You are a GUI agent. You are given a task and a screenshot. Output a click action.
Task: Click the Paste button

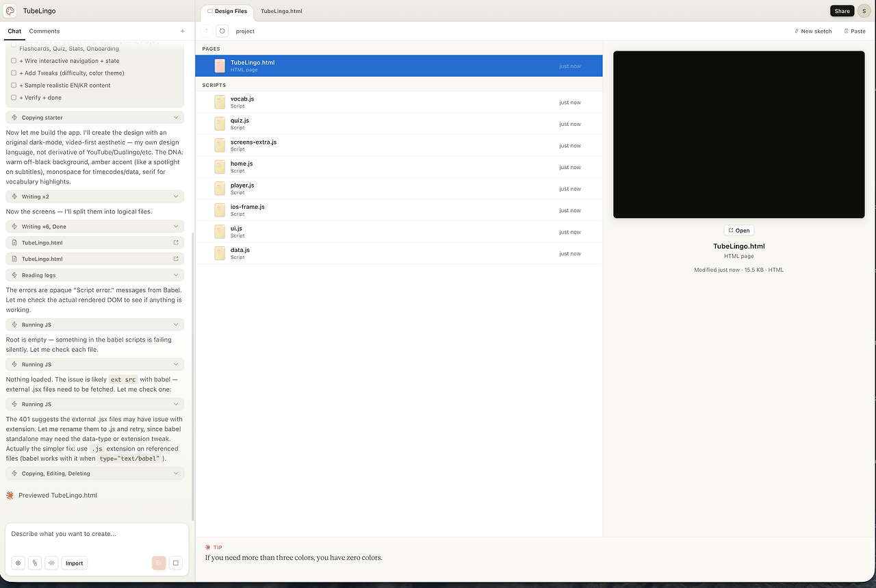[855, 31]
